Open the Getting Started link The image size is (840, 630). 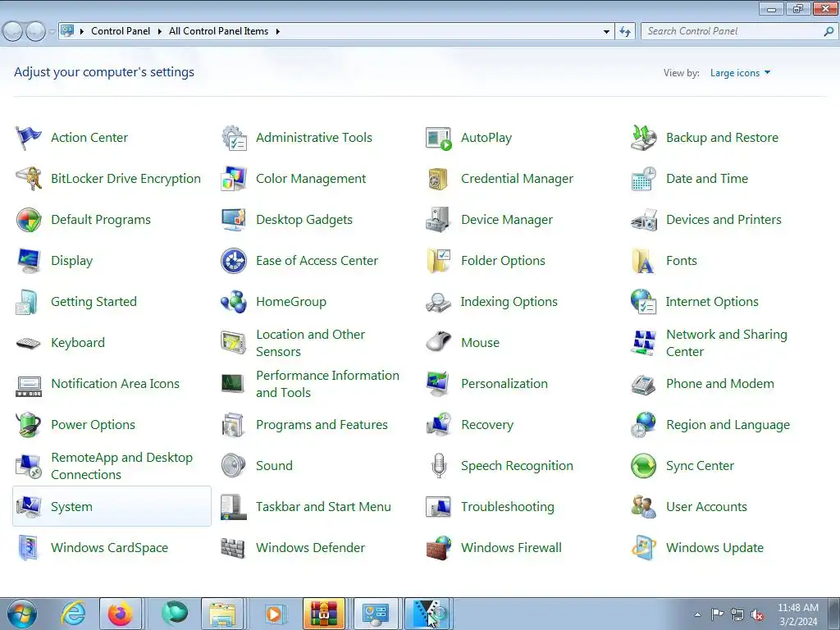click(x=94, y=302)
